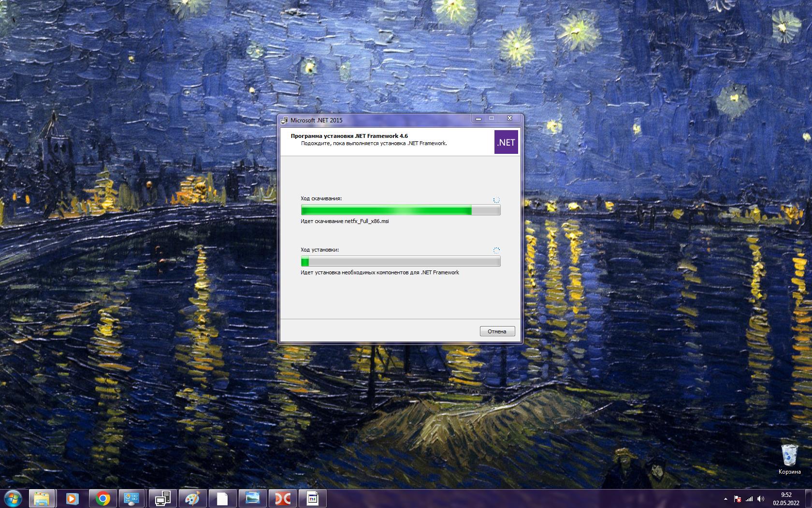The height and width of the screenshot is (508, 812).
Task: Open the volume speaker tray icon
Action: pyautogui.click(x=761, y=499)
